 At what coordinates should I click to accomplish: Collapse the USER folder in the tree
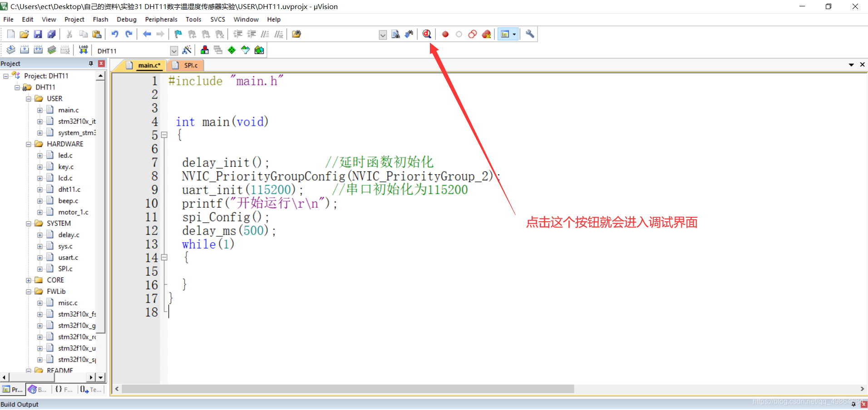(x=29, y=99)
